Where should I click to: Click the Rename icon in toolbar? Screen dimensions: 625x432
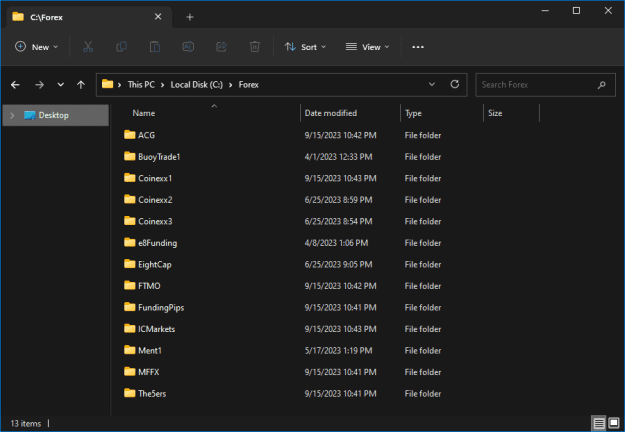click(188, 47)
